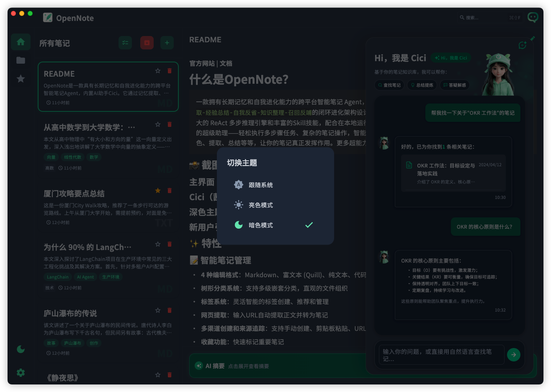Click the 创作 tag
This screenshot has height=392, width=551.
(x=94, y=343)
